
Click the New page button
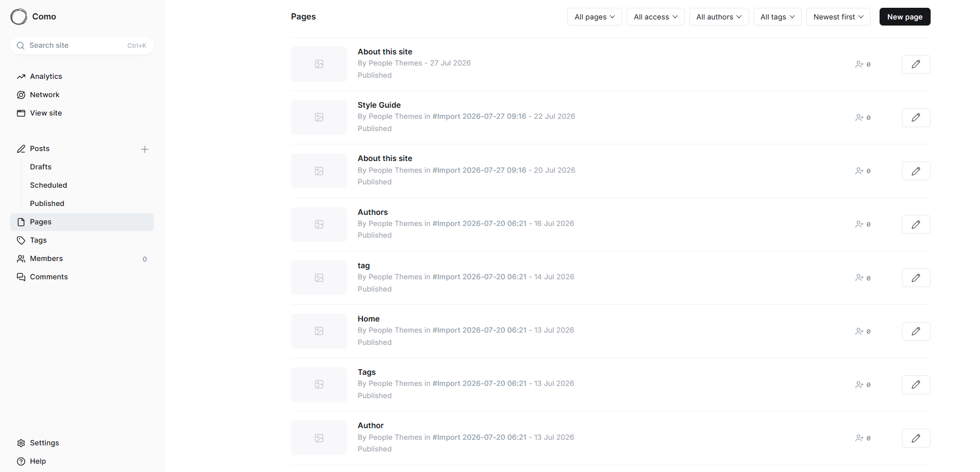click(x=905, y=17)
